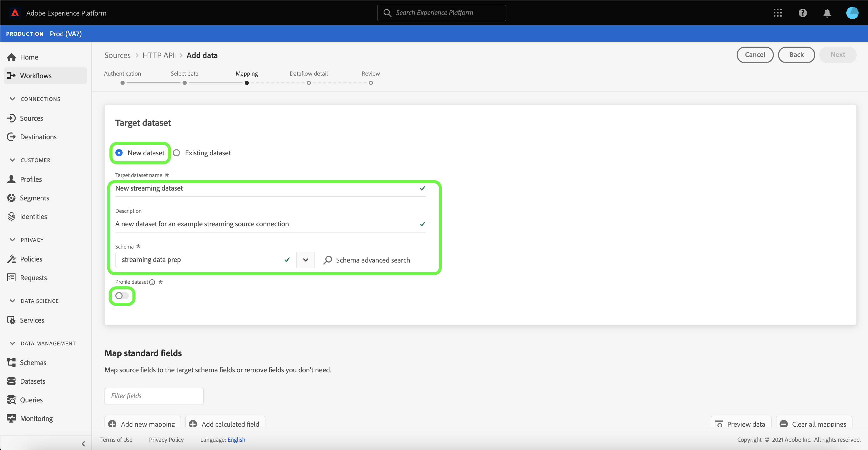Viewport: 868px width, 450px height.
Task: Click the help question mark icon
Action: (803, 13)
